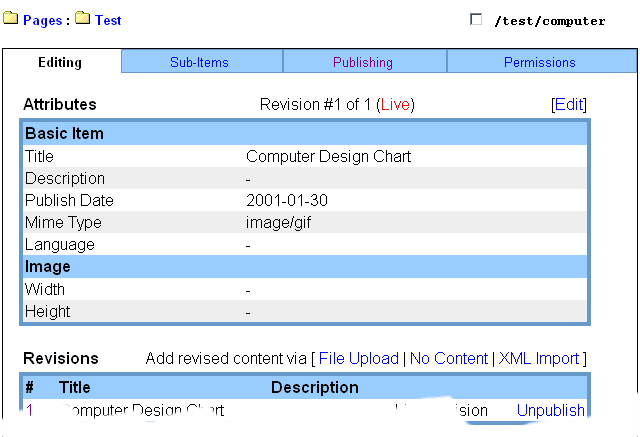Tick the /test/computer checkbox
The width and height of the screenshot is (640, 437).
(x=476, y=19)
